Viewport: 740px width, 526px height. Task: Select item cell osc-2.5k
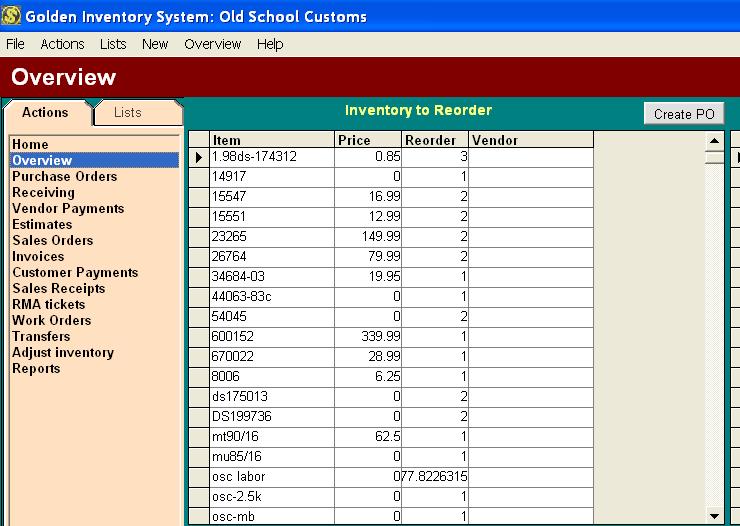pos(272,497)
